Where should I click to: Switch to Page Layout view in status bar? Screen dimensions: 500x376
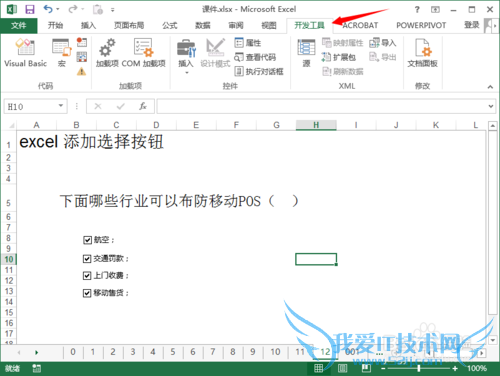click(x=343, y=368)
